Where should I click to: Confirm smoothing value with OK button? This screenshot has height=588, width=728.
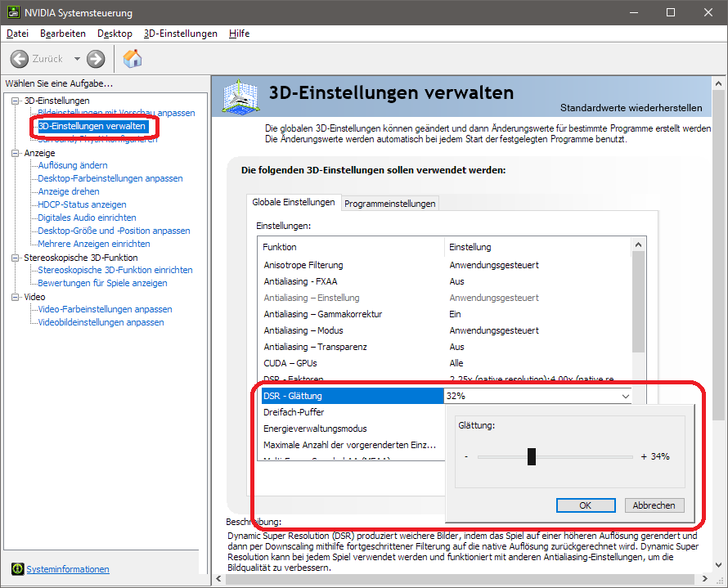[x=585, y=505]
